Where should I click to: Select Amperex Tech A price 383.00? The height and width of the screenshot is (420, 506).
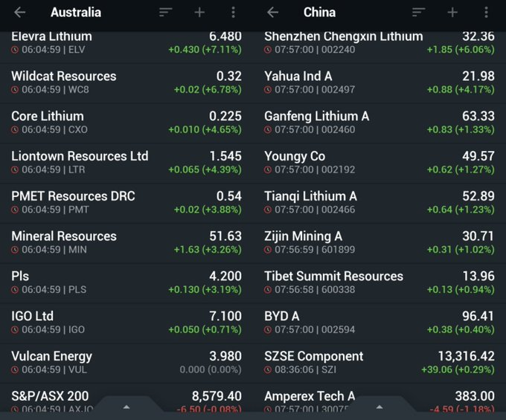tap(475, 396)
